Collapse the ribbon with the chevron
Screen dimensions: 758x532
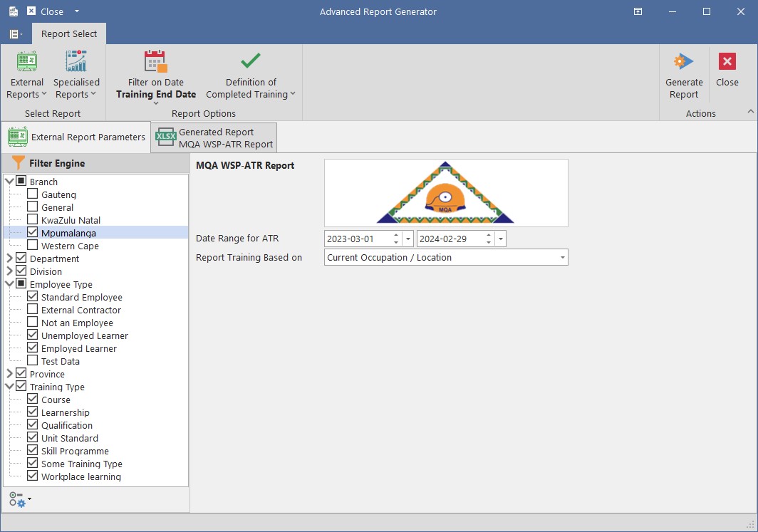point(750,112)
